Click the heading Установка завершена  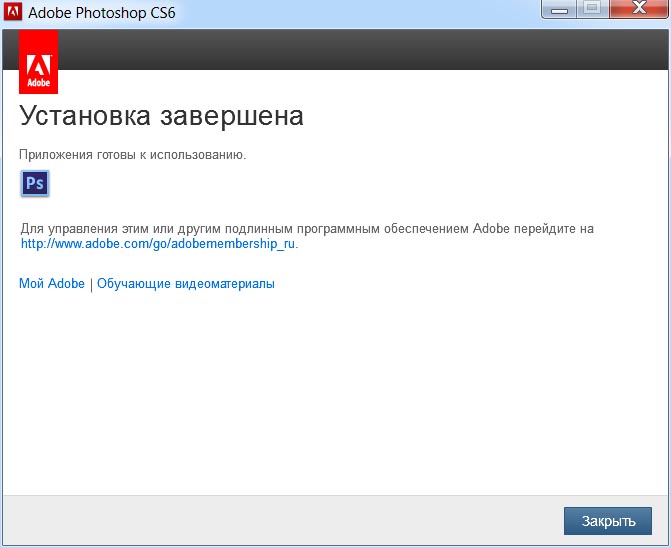click(x=161, y=116)
